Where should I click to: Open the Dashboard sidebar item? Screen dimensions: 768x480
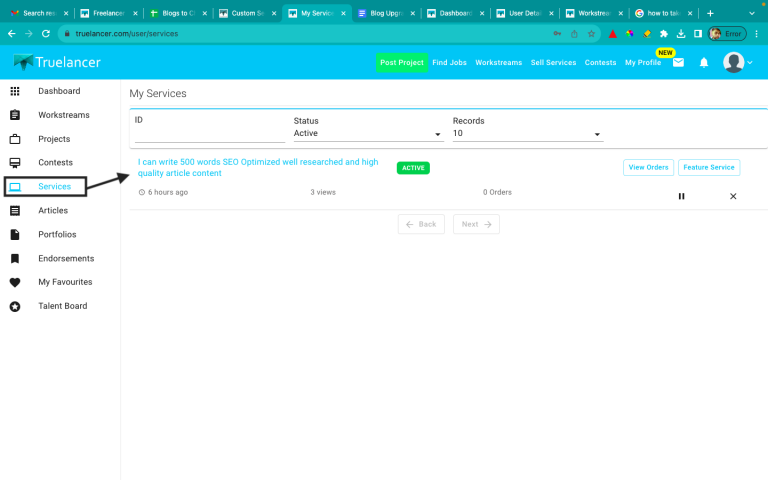(x=59, y=91)
